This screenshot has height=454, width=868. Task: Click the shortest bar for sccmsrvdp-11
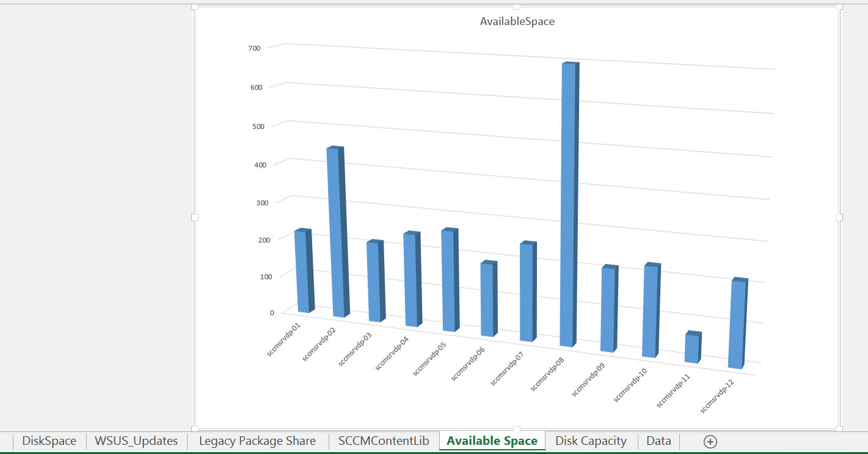coord(691,348)
